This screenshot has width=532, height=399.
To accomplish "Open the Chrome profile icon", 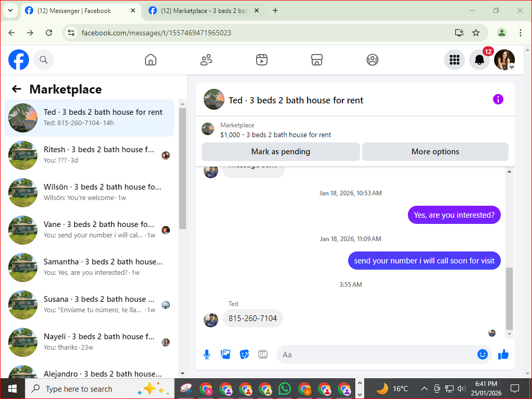I will click(502, 33).
